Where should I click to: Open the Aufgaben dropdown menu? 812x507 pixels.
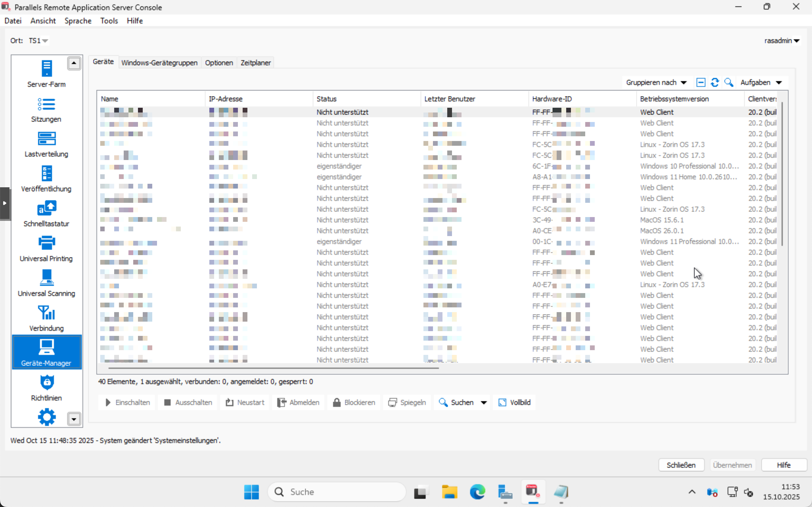click(761, 82)
